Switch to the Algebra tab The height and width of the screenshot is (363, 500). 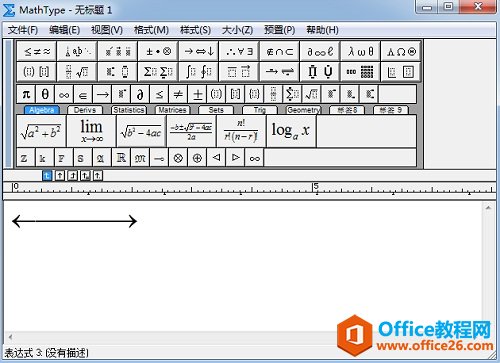[42, 110]
